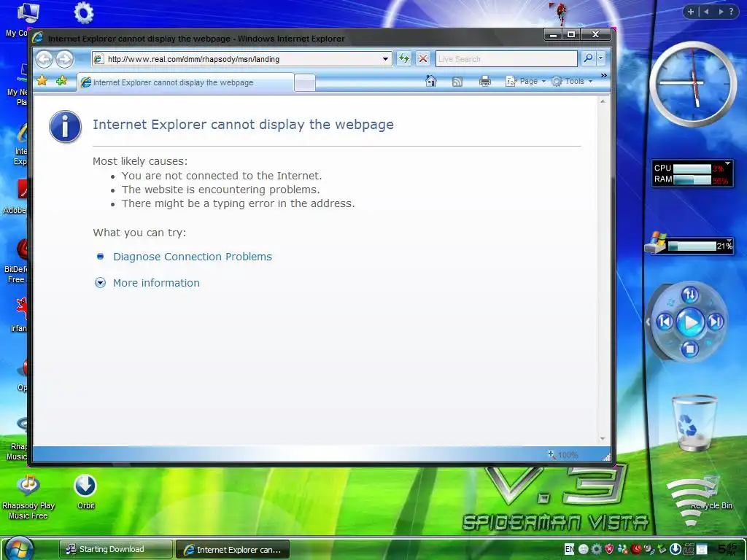Expand toolbar overflow double chevron
Image resolution: width=747 pixels, height=560 pixels.
click(x=603, y=76)
